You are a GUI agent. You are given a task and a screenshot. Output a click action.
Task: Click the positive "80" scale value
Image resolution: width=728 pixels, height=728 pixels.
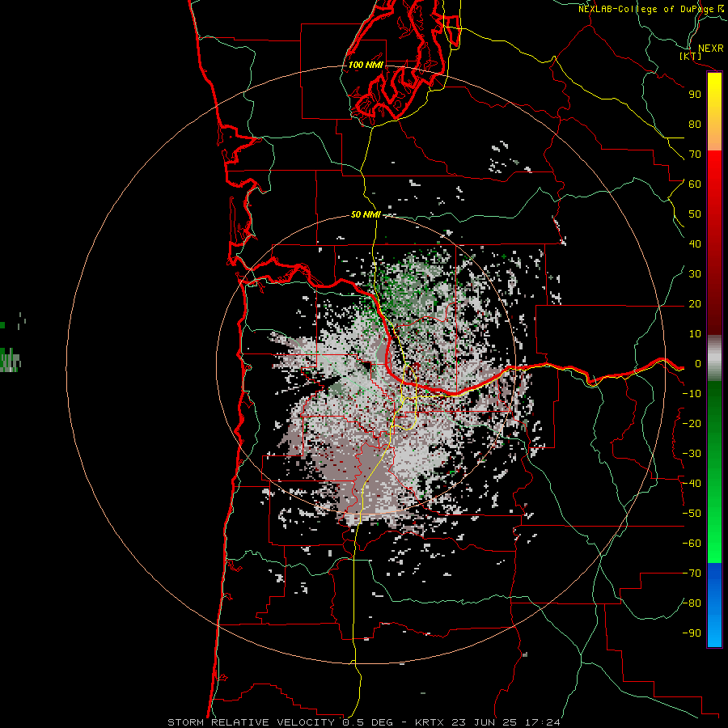coord(695,125)
